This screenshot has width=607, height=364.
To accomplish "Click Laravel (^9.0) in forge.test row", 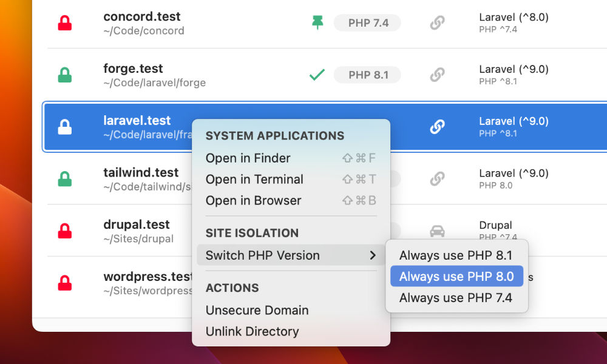I will click(514, 69).
